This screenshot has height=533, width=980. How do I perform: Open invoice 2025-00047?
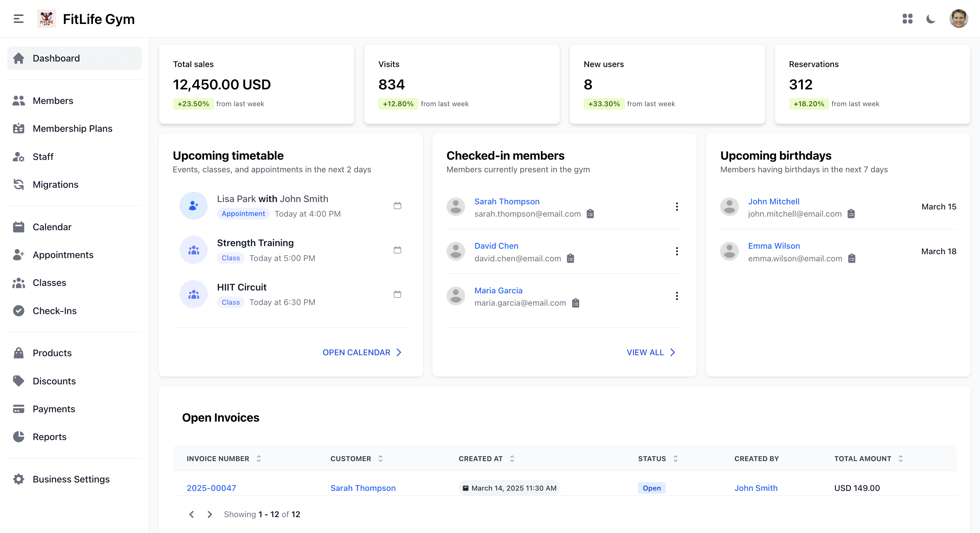(212, 488)
